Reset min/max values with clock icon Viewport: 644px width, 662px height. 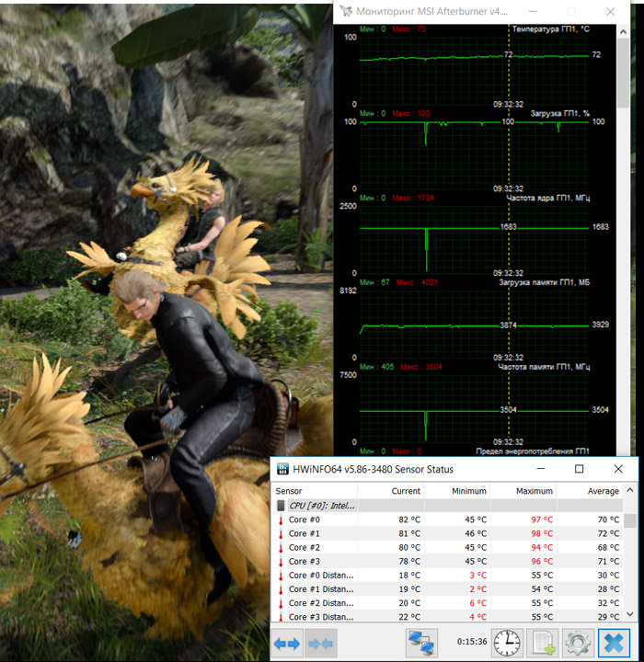507,641
